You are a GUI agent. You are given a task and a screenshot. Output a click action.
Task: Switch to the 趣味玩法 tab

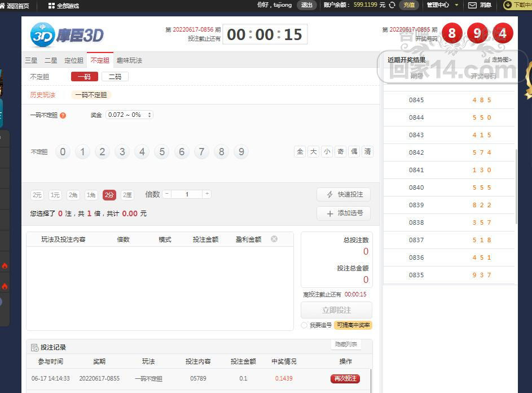coord(129,60)
